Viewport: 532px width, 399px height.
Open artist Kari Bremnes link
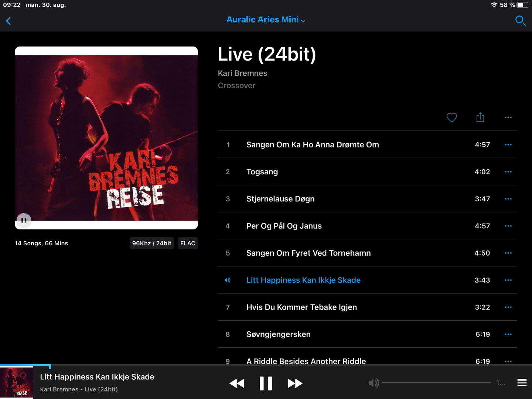[x=242, y=73]
